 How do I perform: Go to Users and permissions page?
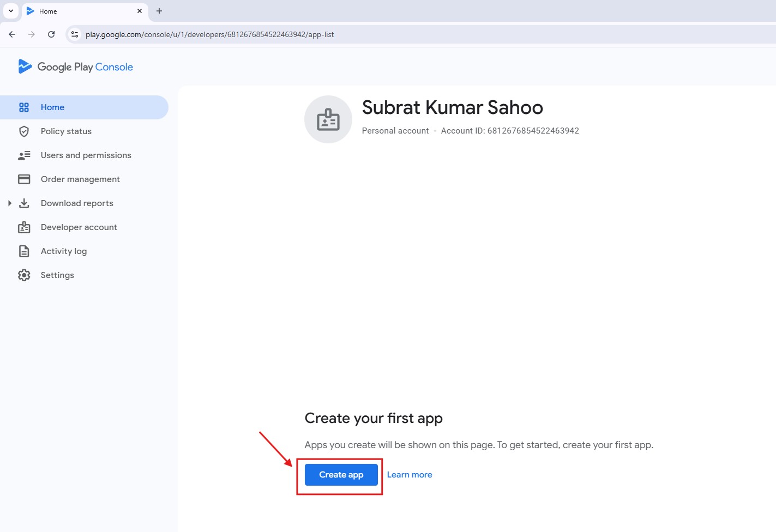click(86, 155)
